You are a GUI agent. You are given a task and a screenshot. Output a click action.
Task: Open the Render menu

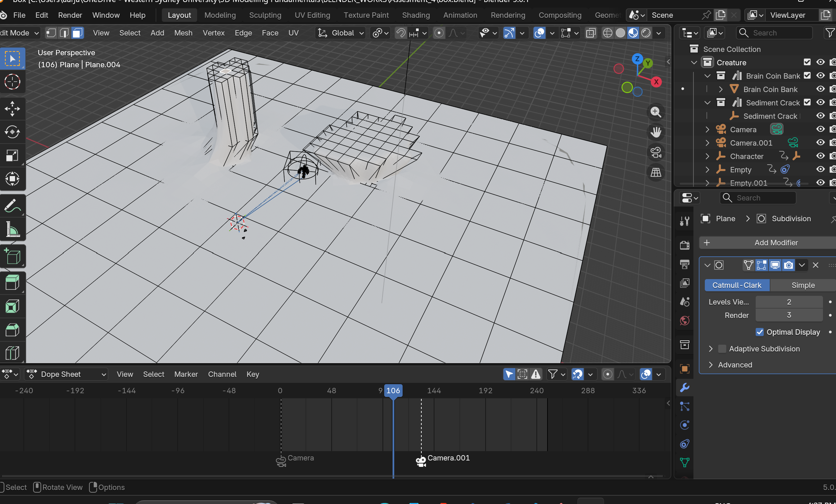click(70, 15)
